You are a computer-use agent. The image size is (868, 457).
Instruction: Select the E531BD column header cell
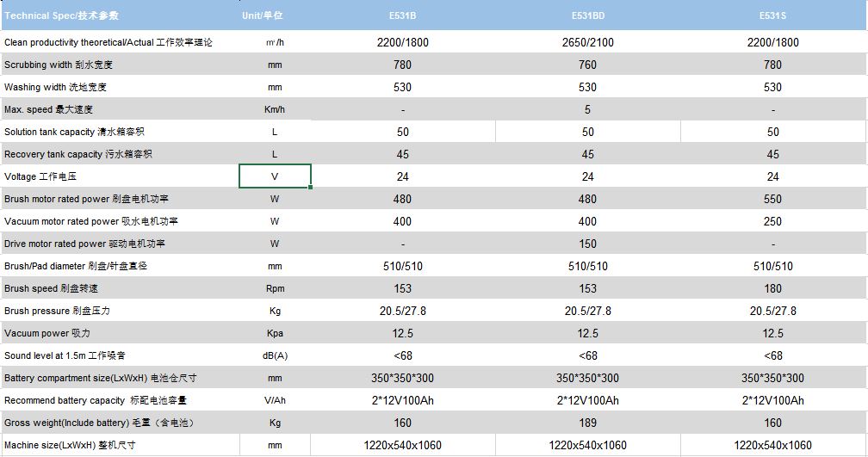(x=587, y=15)
